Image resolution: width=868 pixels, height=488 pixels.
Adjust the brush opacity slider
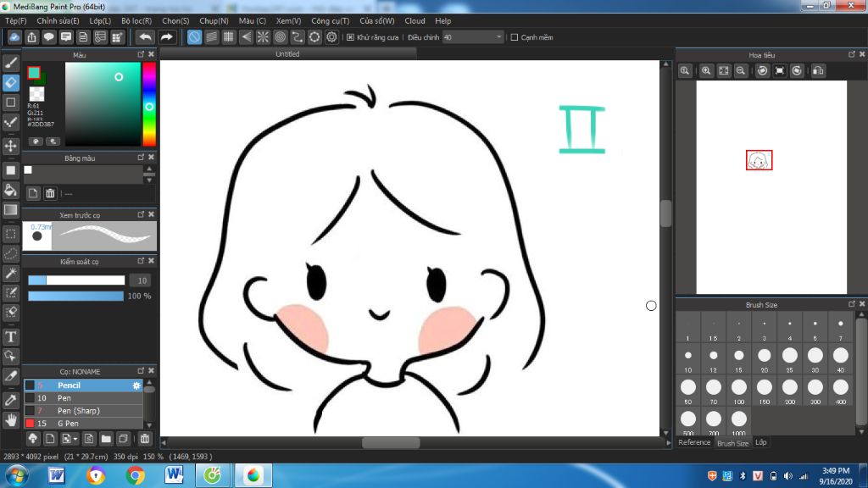click(x=75, y=296)
